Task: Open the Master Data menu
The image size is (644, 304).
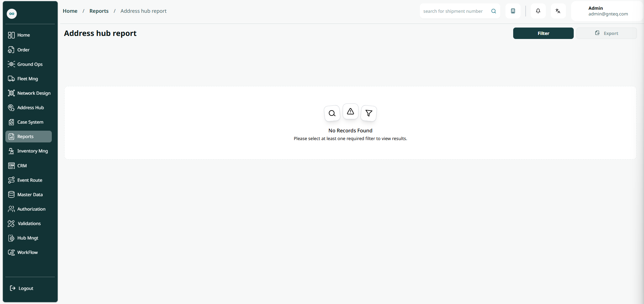Action: (x=30, y=194)
